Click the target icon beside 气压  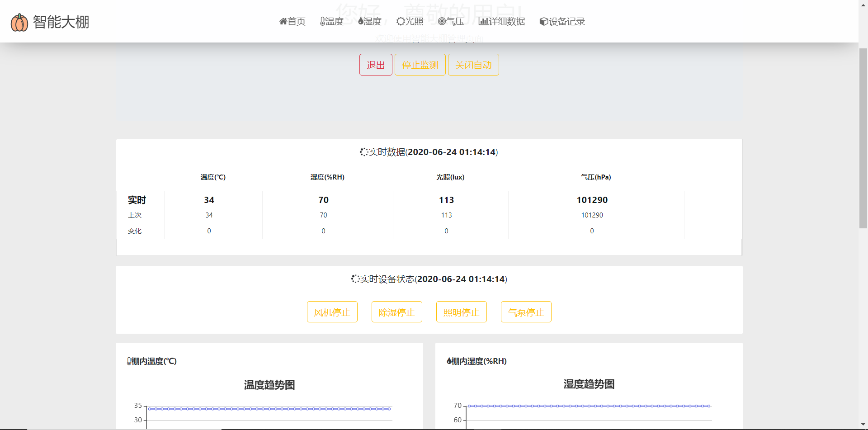pyautogui.click(x=442, y=21)
